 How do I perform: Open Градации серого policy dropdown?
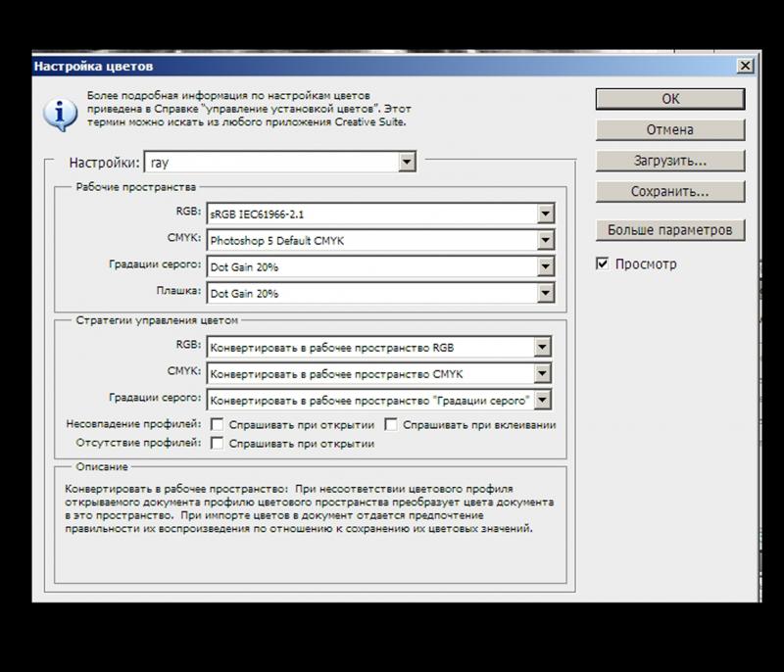coord(542,401)
